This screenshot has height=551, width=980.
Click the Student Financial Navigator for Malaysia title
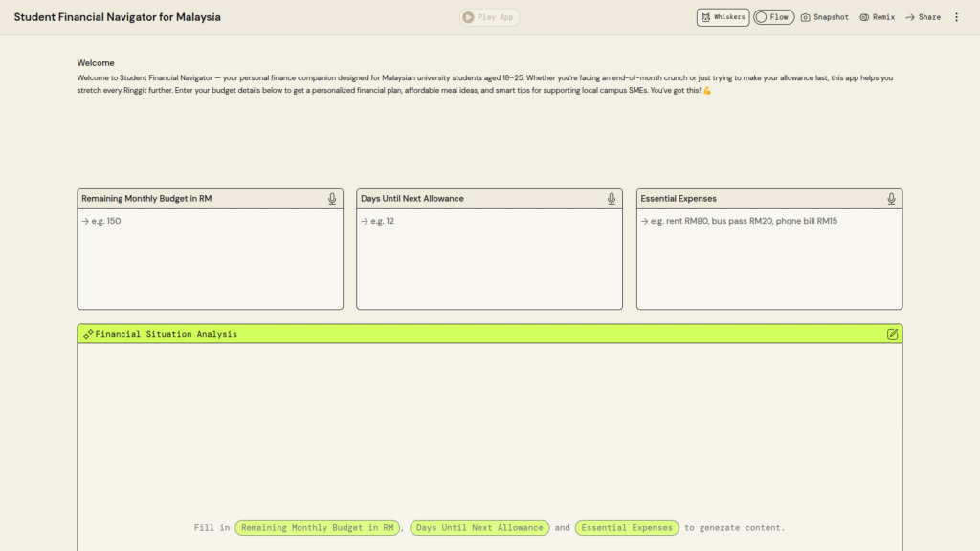117,17
